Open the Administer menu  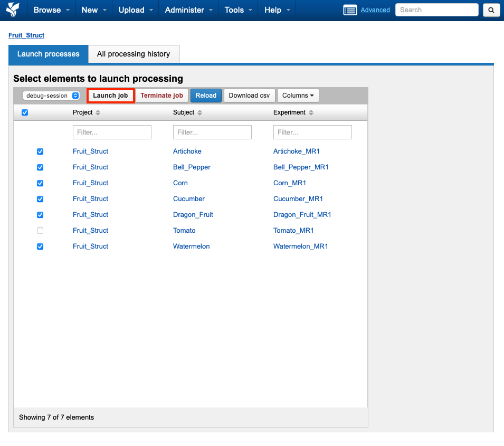coord(189,10)
